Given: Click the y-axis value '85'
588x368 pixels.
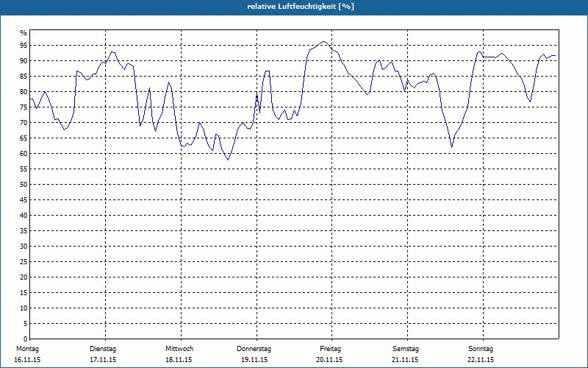Looking at the screenshot, I should pyautogui.click(x=24, y=77).
